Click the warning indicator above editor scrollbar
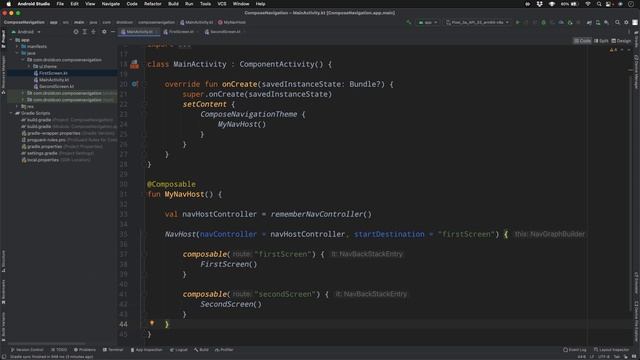The image size is (640, 360). (x=613, y=50)
